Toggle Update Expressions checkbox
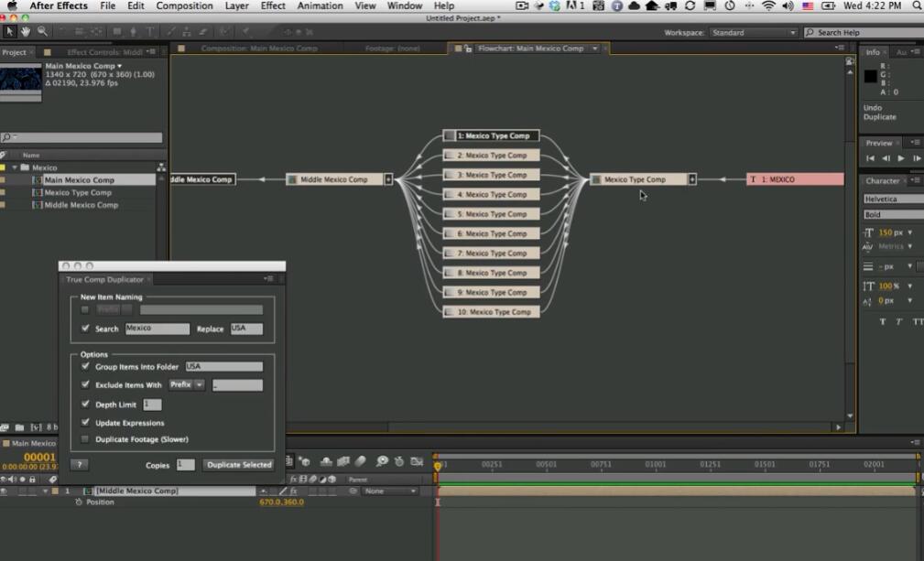The image size is (924, 561). (85, 423)
